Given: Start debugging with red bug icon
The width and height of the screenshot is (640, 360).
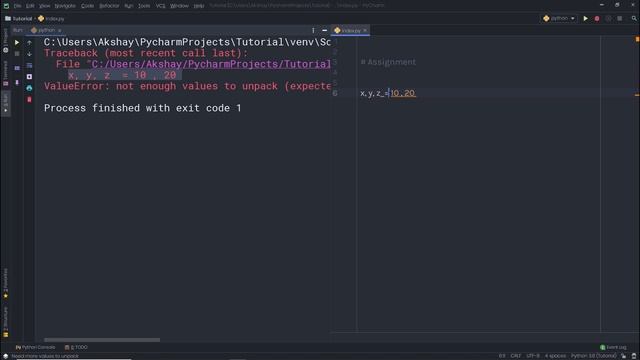Looking at the screenshot, I should click(597, 18).
